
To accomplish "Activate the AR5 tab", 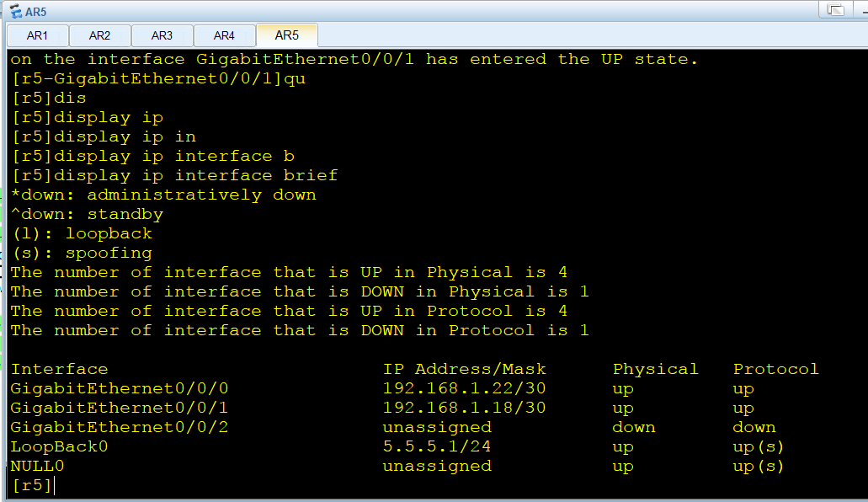I will (x=287, y=35).
